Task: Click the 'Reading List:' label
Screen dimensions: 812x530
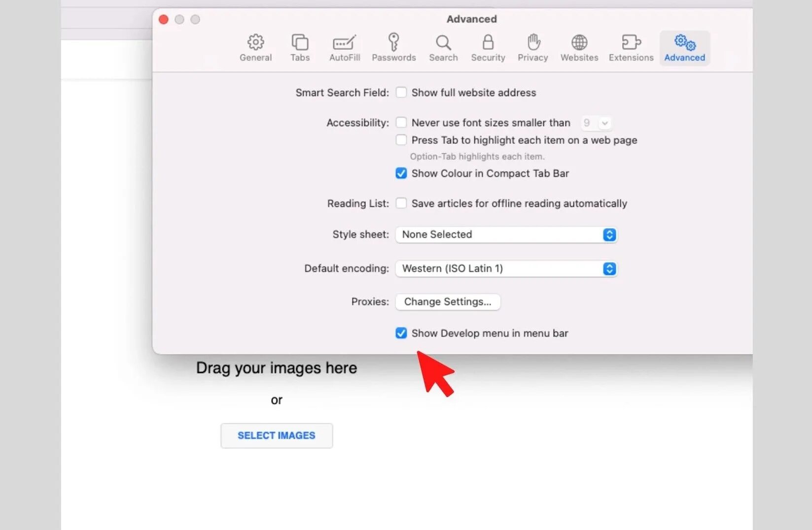Action: coord(358,203)
